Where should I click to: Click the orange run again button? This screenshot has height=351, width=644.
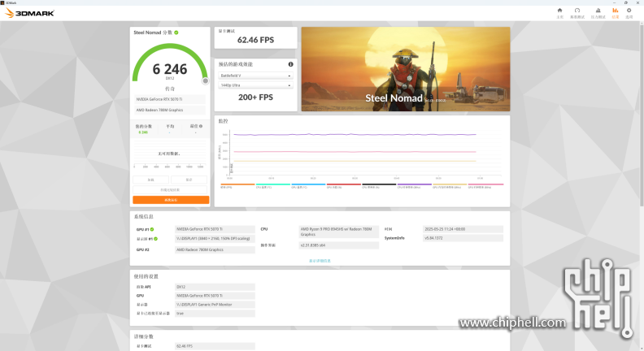point(171,200)
